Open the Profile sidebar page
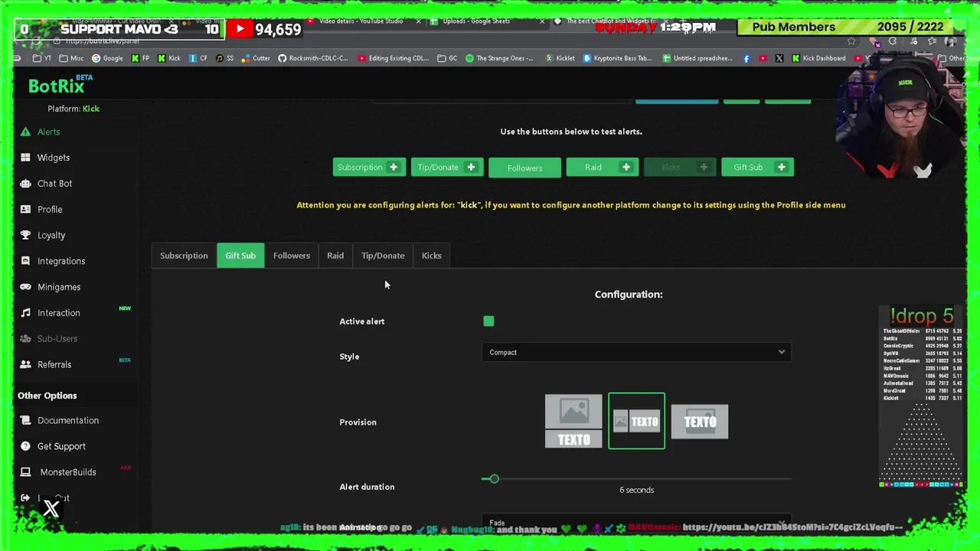Screen dimensions: 980x551 pyautogui.click(x=50, y=209)
